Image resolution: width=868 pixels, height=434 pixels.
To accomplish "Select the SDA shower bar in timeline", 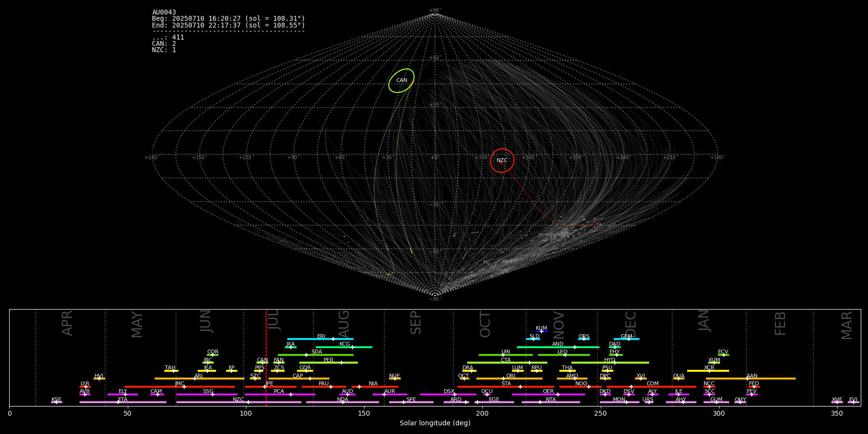I will click(x=315, y=355).
